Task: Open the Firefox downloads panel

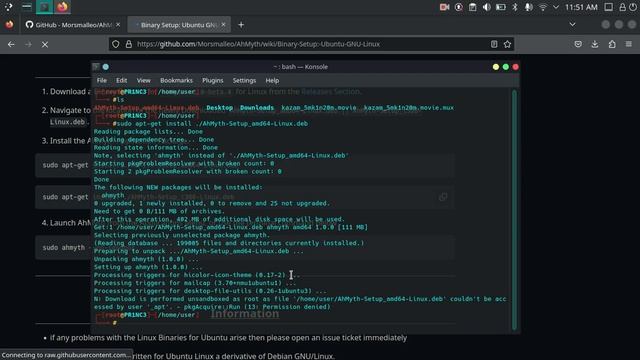Action: [x=595, y=44]
